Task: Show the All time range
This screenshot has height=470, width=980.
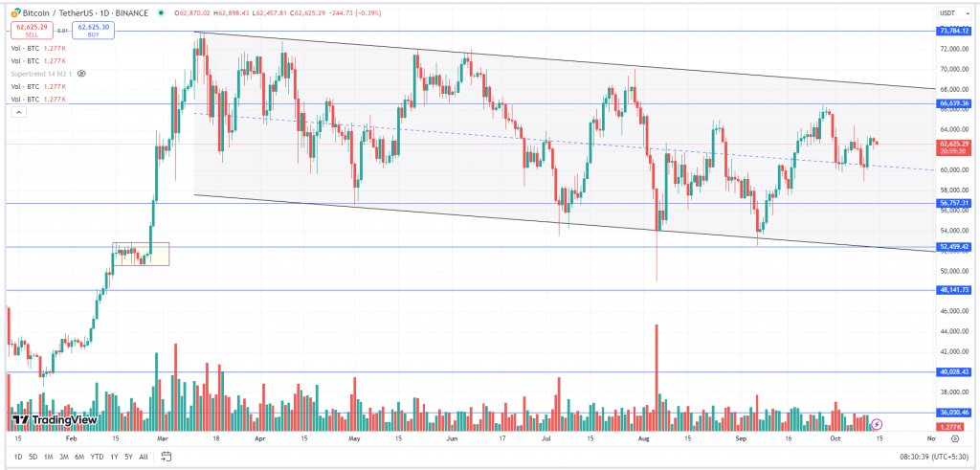Action: [144, 457]
